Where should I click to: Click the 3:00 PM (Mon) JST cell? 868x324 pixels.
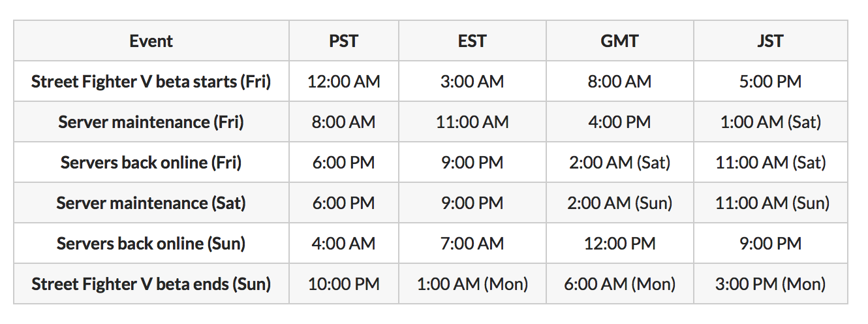coord(771,284)
